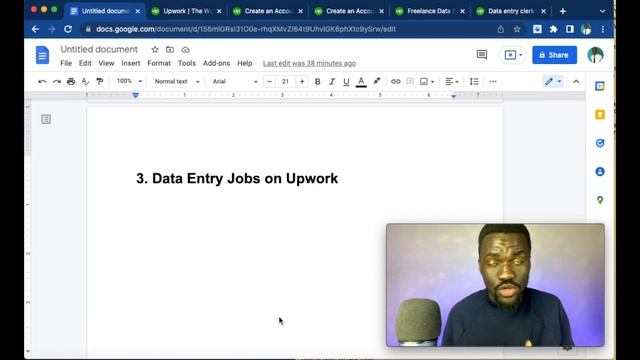Open the Tools menu
Viewport: 640px width, 360px height.
tap(187, 63)
